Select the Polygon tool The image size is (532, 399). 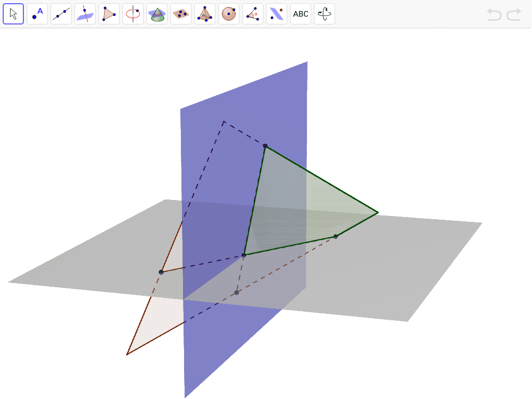[x=109, y=14]
